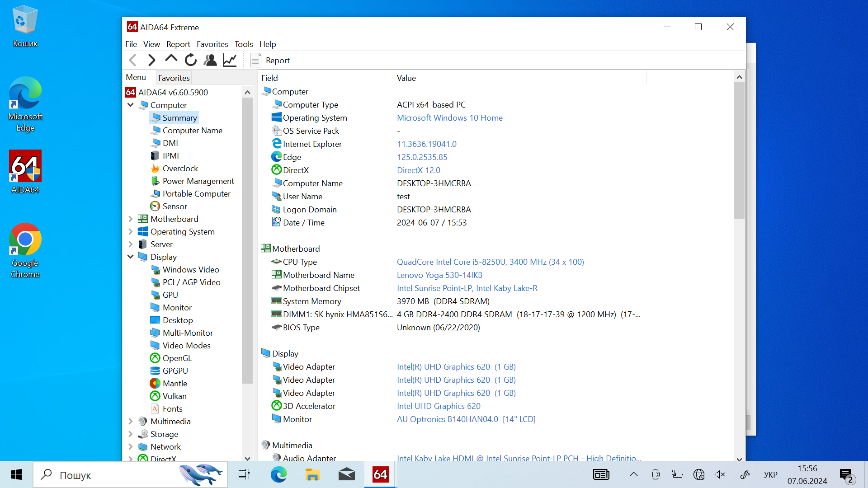
Task: Open the Portable Computer tree item
Action: click(x=196, y=193)
